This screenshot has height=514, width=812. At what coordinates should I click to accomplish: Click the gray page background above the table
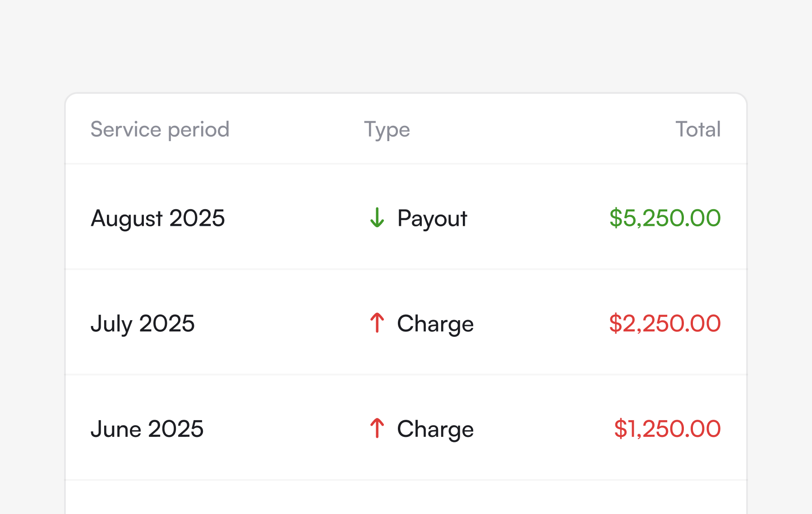[406, 45]
